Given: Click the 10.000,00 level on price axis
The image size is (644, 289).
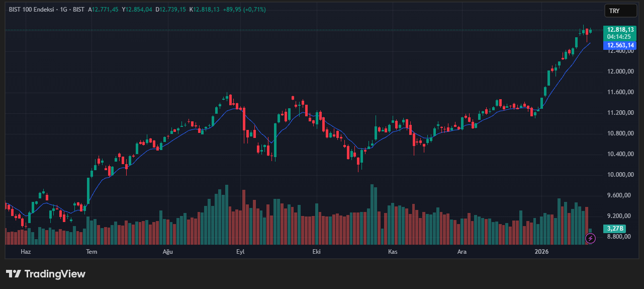Looking at the screenshot, I should tap(619, 175).
